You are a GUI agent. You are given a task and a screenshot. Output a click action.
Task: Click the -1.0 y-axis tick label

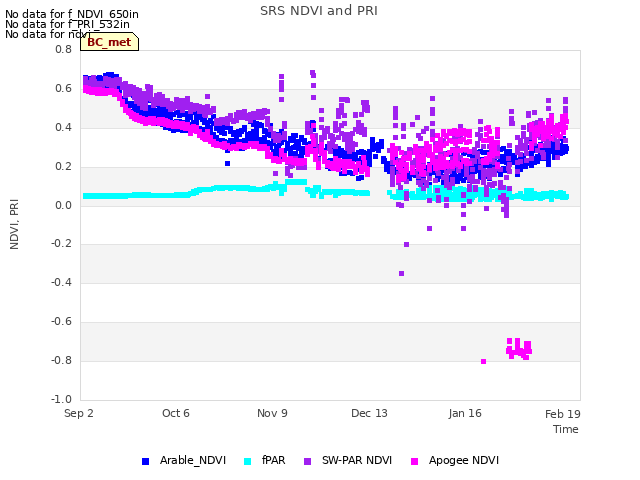point(61,399)
